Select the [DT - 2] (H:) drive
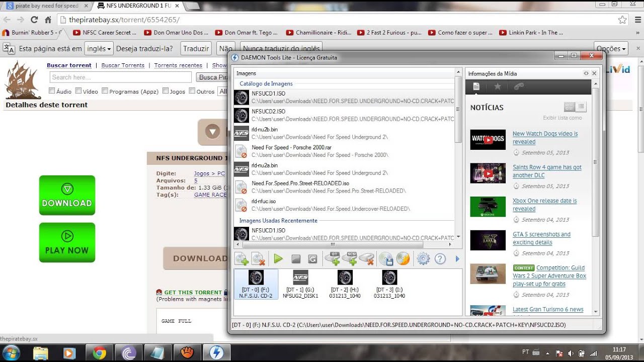Screen dimensions: 644x362 coord(345,284)
